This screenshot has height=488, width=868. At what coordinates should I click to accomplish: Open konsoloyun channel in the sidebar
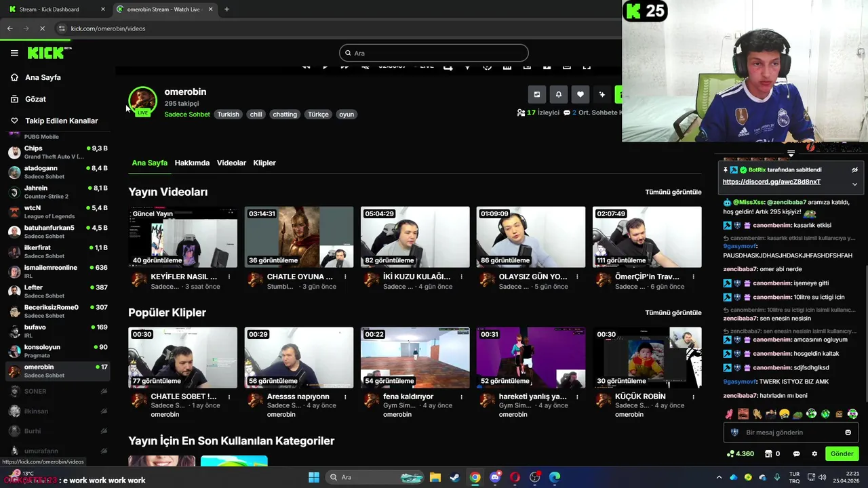[57, 351]
